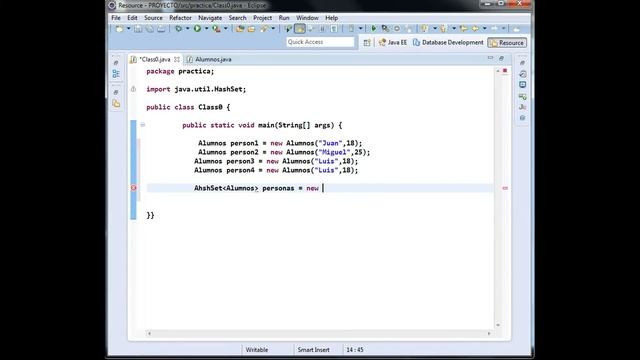Click the Open Perspective icon

pyautogui.click(x=367, y=42)
